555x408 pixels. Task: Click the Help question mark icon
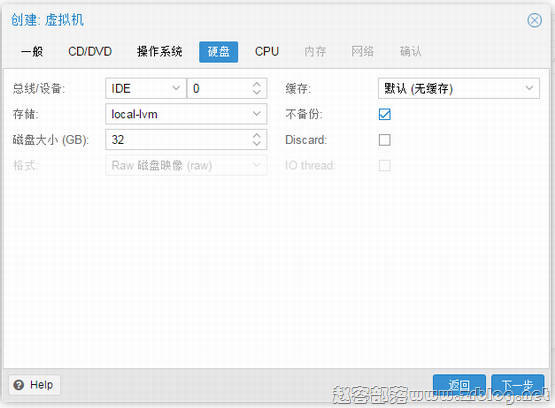(x=18, y=385)
